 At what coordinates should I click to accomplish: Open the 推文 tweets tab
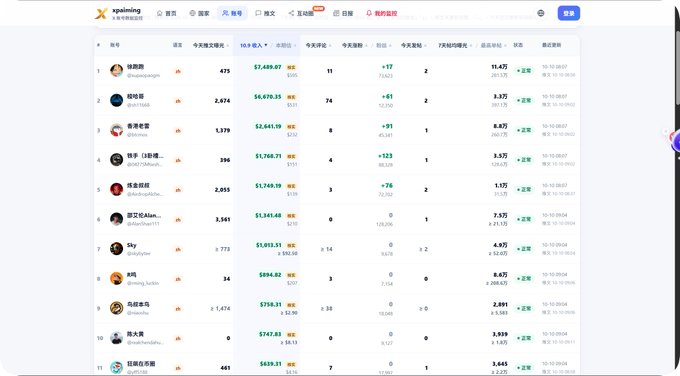tap(265, 13)
